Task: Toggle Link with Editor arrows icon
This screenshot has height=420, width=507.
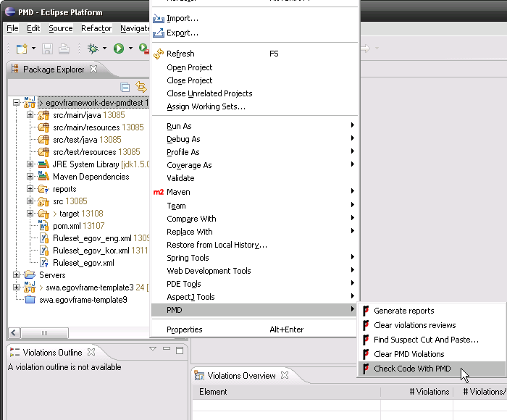Action: click(141, 87)
